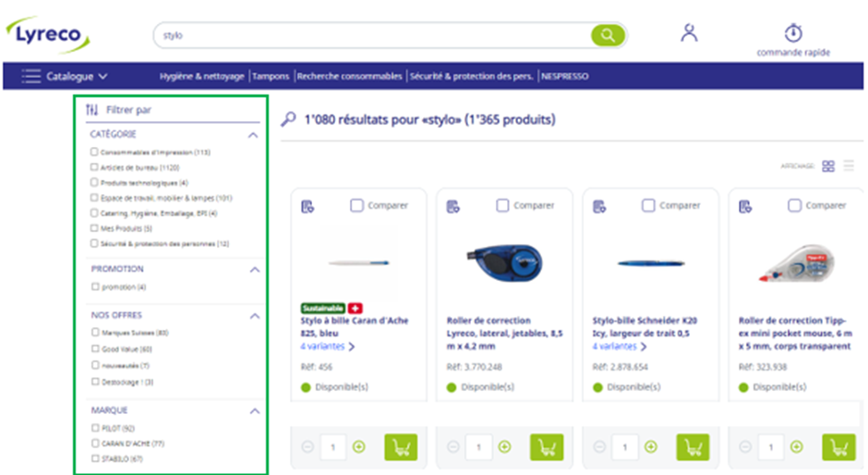
Task: Expand 4 variantes of Caran d'Ache pen
Action: [x=327, y=347]
